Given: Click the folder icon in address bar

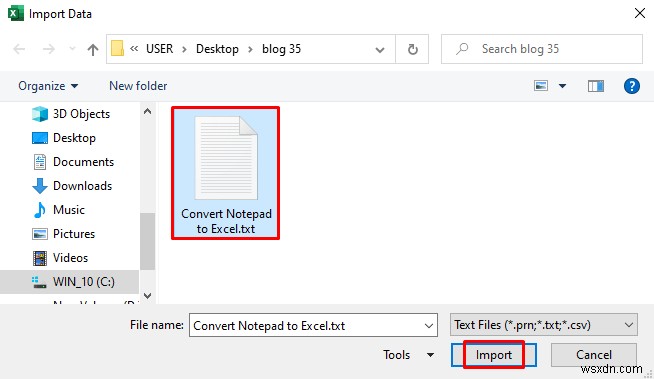Looking at the screenshot, I should coord(117,48).
